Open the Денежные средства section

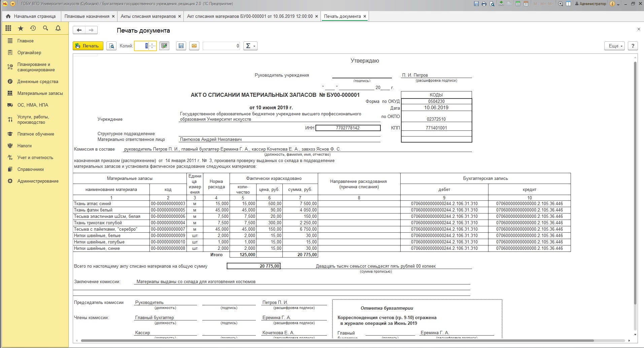pyautogui.click(x=35, y=81)
